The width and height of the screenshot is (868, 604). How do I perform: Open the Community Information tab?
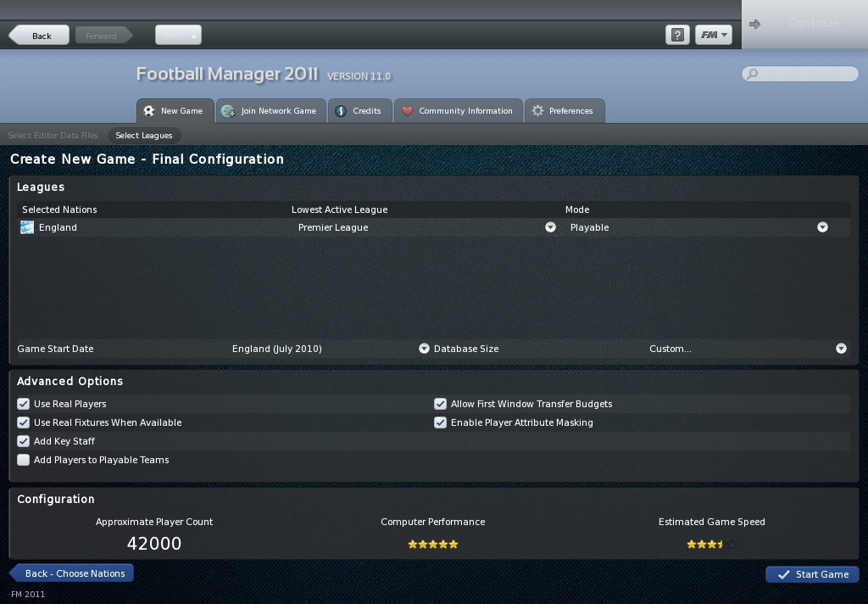[459, 111]
